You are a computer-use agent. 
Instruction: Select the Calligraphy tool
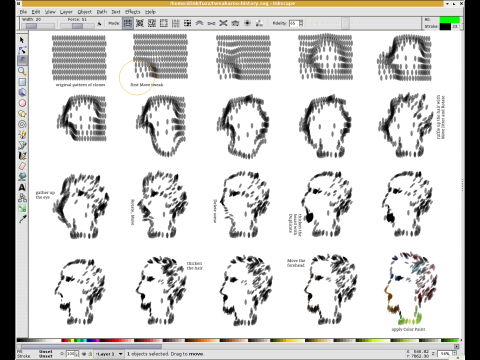(x=22, y=156)
